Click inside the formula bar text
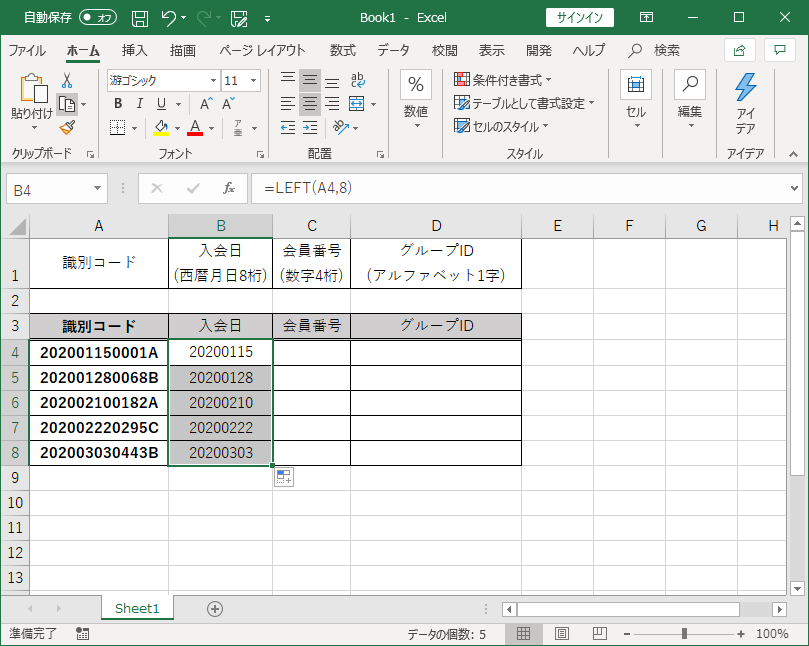809x646 pixels. [500, 188]
